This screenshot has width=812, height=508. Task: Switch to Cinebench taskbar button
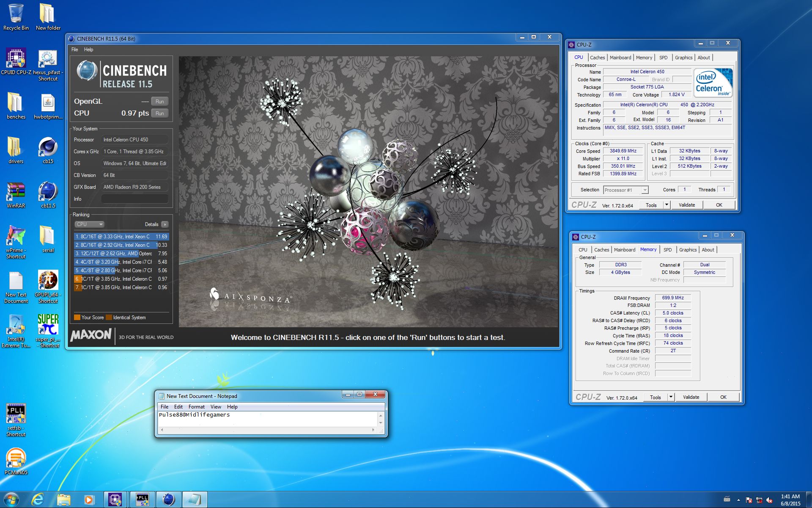[x=169, y=500]
